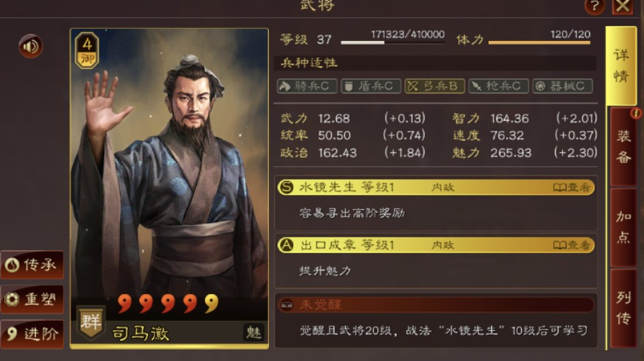Select the A rank skill icon 出口成章
Image resolution: width=644 pixels, height=361 pixels.
pyautogui.click(x=286, y=245)
